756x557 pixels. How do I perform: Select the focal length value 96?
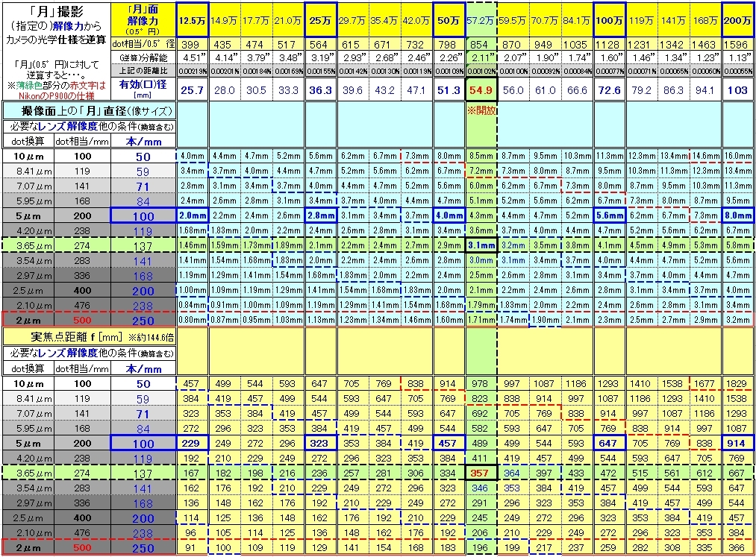193,533
